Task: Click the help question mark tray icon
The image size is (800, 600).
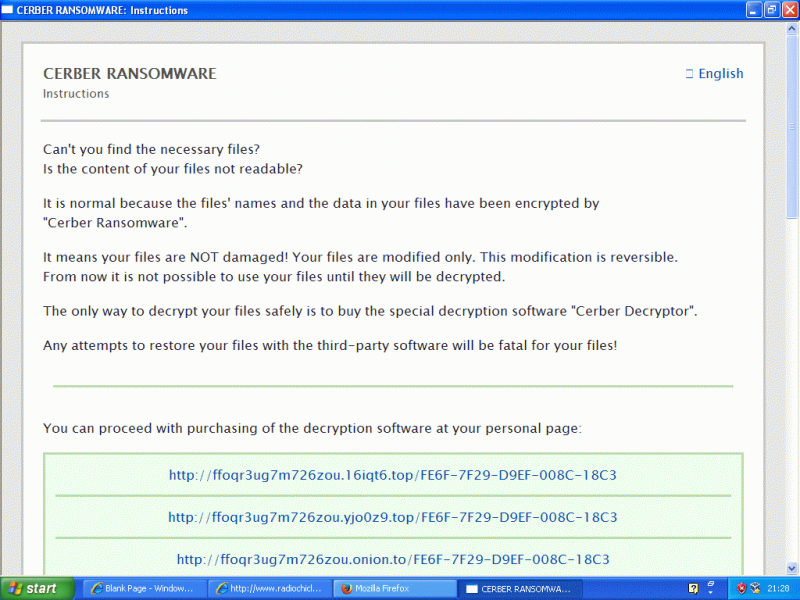Action: coord(693,588)
